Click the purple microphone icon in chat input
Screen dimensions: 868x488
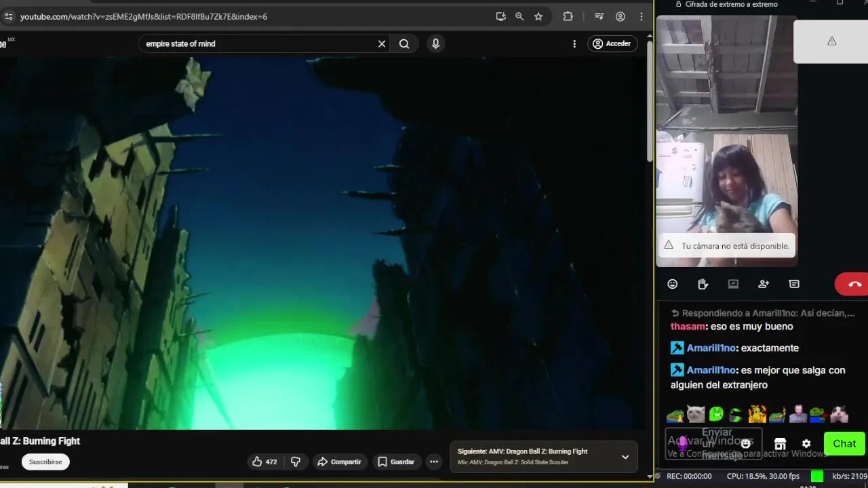tap(682, 443)
